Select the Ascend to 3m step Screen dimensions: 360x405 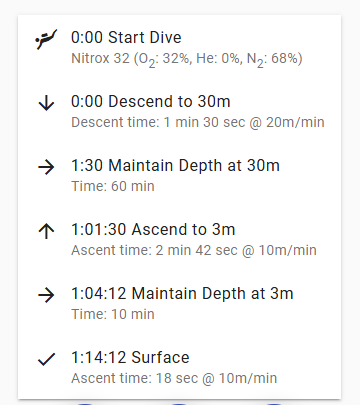coord(179,239)
